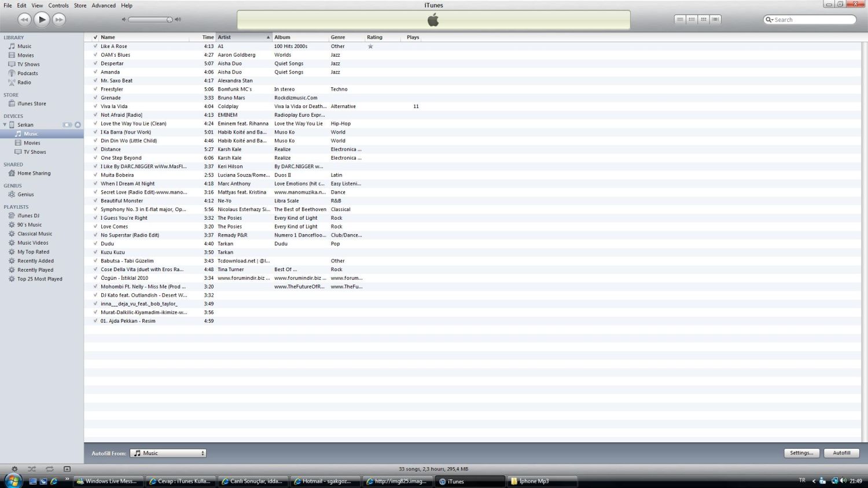
Task: Open the Podcasts icon in the sidebar
Action: 12,73
